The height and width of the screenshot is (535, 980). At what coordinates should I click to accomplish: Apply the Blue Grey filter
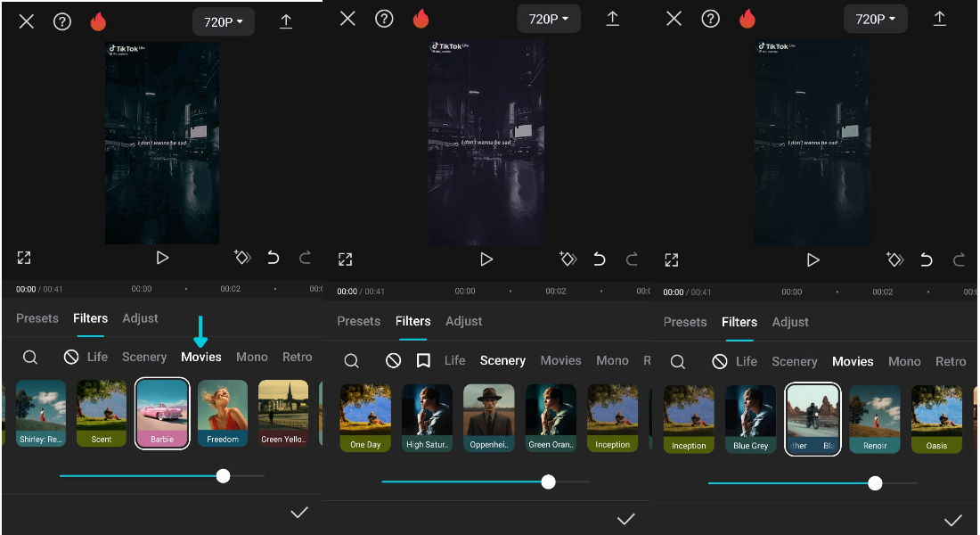[751, 419]
